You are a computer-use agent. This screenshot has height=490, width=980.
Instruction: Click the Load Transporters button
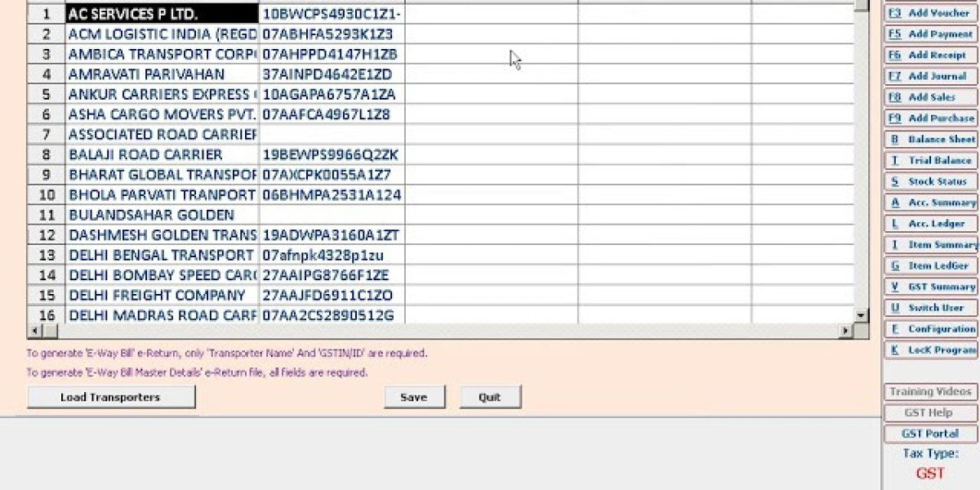point(110,396)
